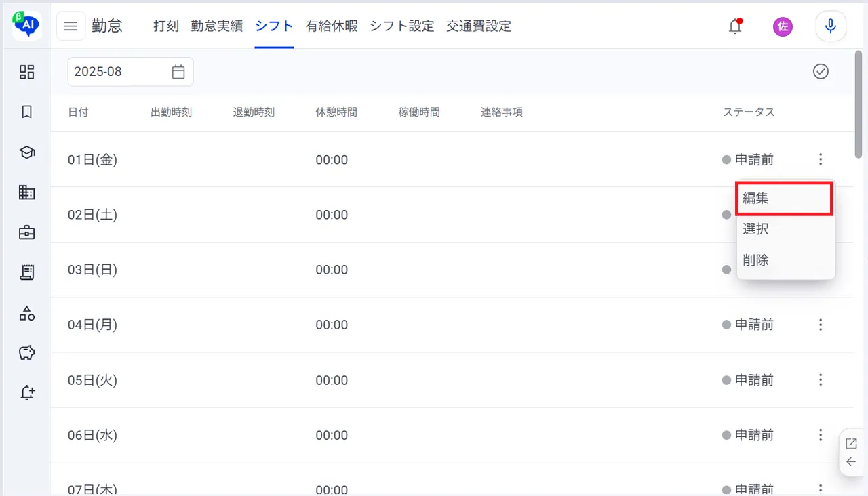Activate the microphone voice button

point(831,26)
